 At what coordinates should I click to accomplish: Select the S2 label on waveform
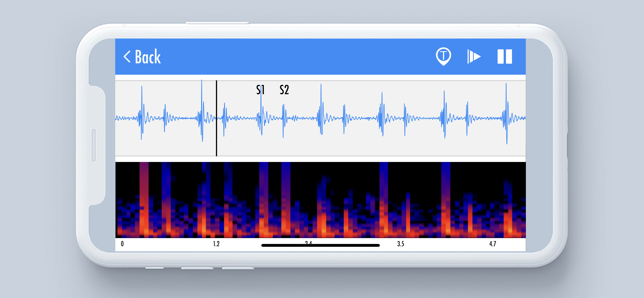point(284,90)
